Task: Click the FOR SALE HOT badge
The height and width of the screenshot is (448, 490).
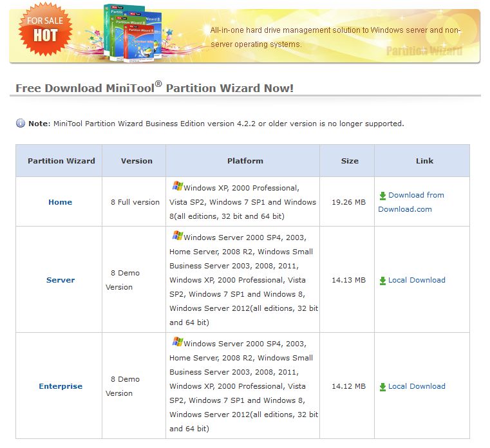Action: [x=45, y=29]
